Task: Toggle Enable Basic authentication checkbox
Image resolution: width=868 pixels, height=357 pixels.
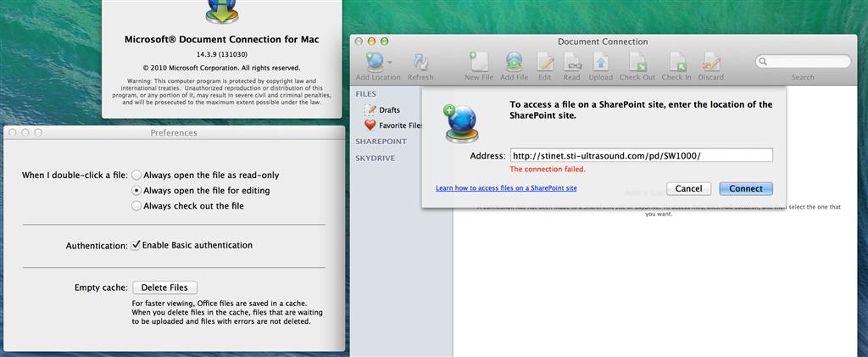Action: (x=135, y=245)
